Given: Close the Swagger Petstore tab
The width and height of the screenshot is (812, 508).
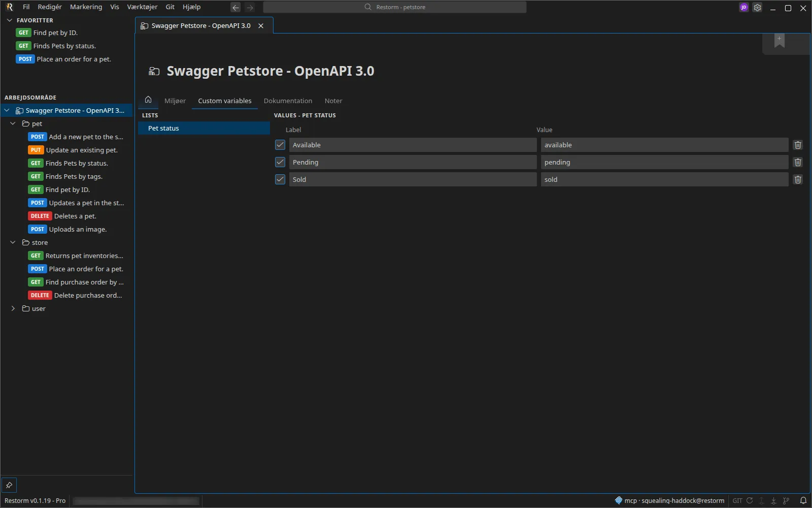Looking at the screenshot, I should pyautogui.click(x=261, y=26).
